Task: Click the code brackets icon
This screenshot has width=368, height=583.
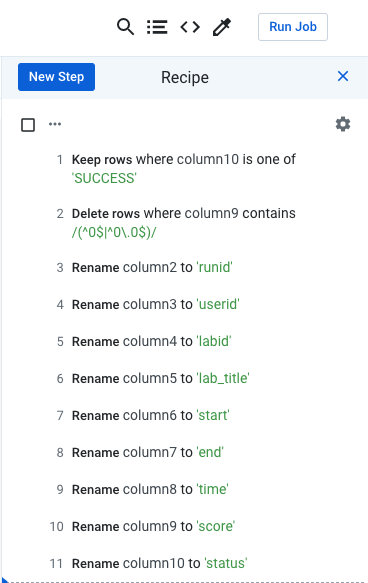Action: coord(190,27)
